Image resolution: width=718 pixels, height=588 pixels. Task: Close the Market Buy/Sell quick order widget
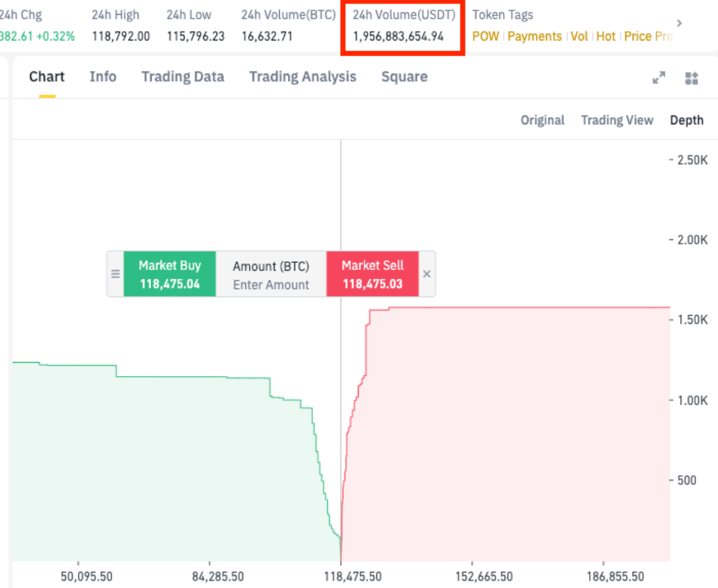[427, 274]
